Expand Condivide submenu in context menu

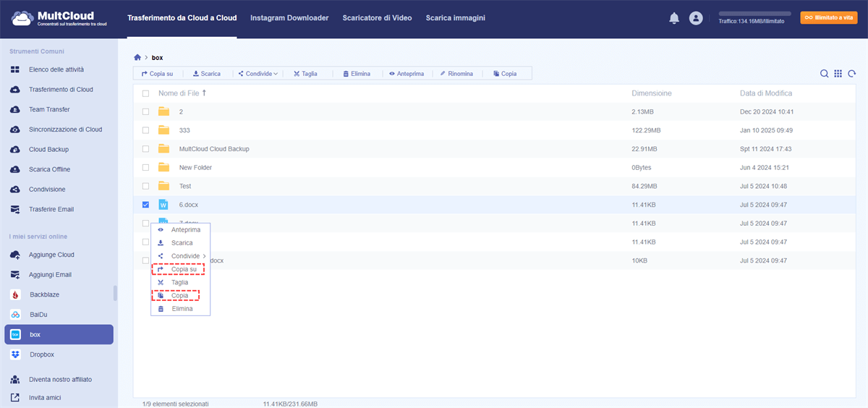pos(185,256)
